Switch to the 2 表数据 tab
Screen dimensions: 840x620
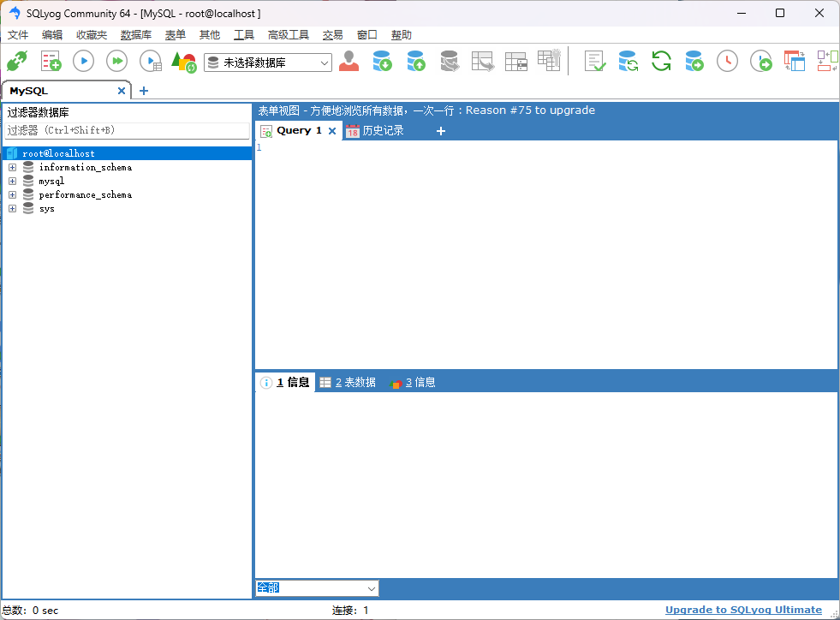pos(348,383)
